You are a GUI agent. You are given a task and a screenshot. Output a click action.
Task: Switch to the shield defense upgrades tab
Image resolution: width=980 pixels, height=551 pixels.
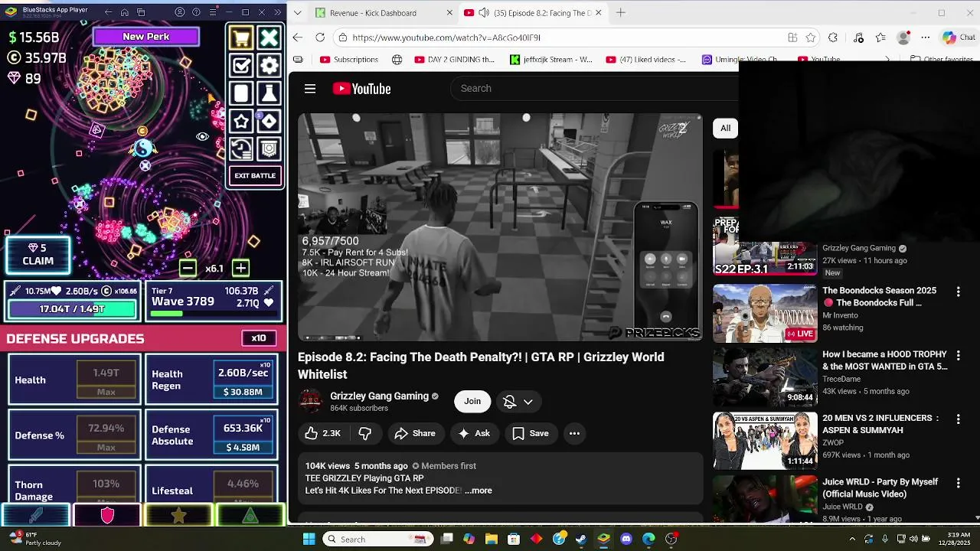point(107,516)
